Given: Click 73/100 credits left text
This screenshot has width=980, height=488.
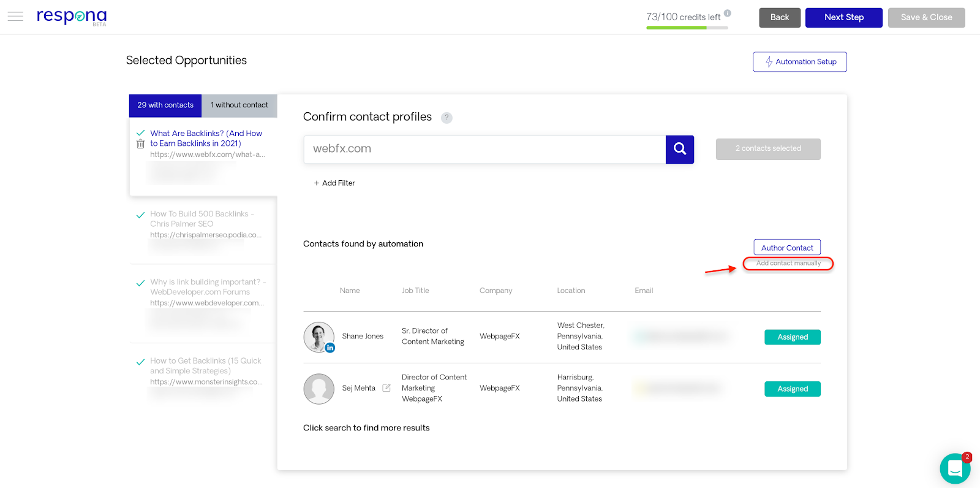Looking at the screenshot, I should (683, 17).
